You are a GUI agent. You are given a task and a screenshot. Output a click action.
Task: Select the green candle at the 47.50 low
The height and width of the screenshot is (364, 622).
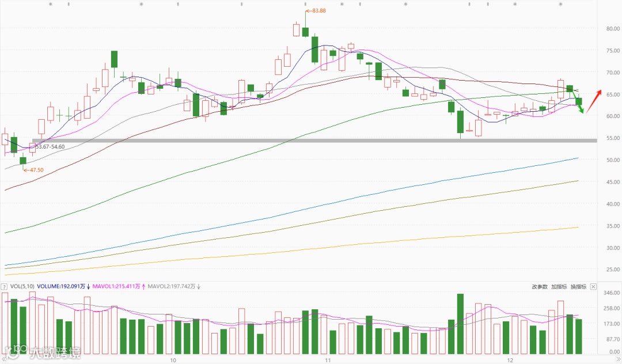click(x=23, y=161)
